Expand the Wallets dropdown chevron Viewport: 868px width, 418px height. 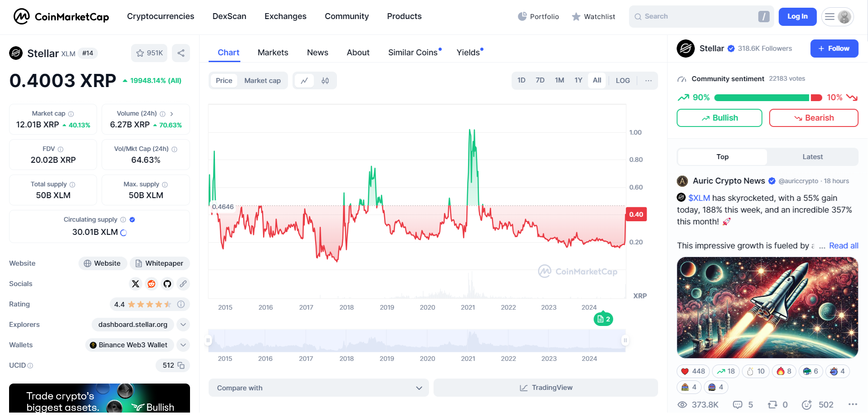point(183,345)
